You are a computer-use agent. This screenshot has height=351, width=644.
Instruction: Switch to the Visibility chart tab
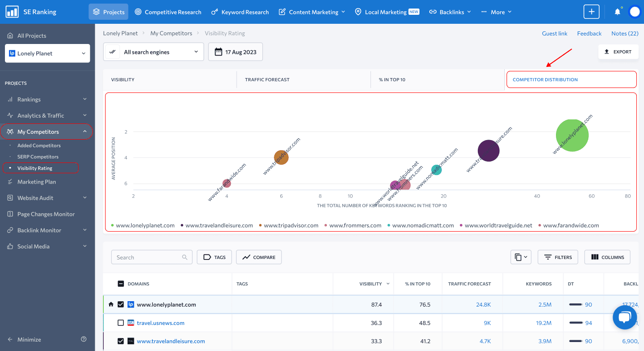(170, 79)
